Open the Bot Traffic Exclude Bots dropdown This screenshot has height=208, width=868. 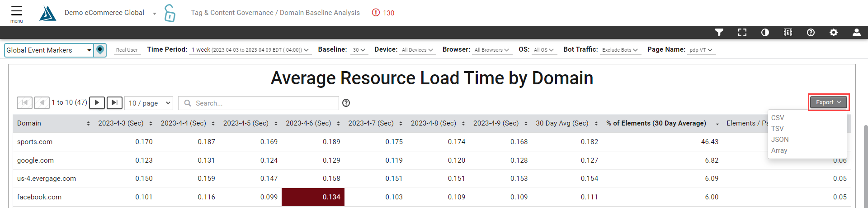point(620,50)
